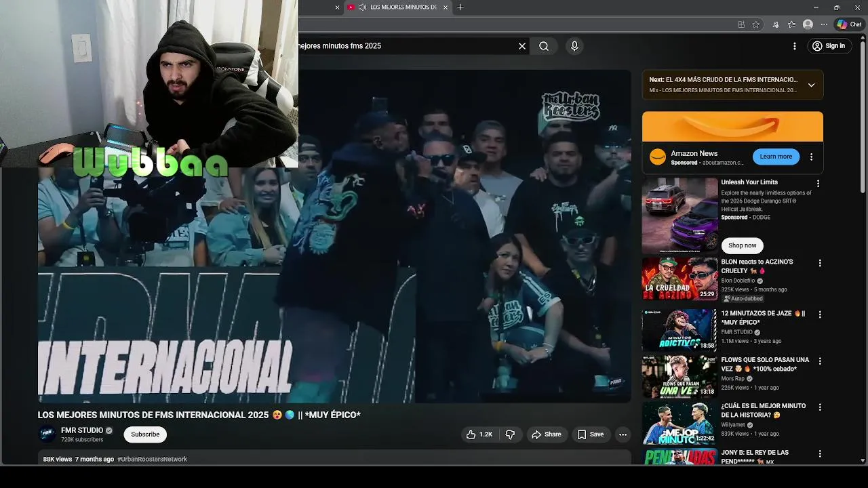Dislike the video with thumbs down

pyautogui.click(x=511, y=434)
